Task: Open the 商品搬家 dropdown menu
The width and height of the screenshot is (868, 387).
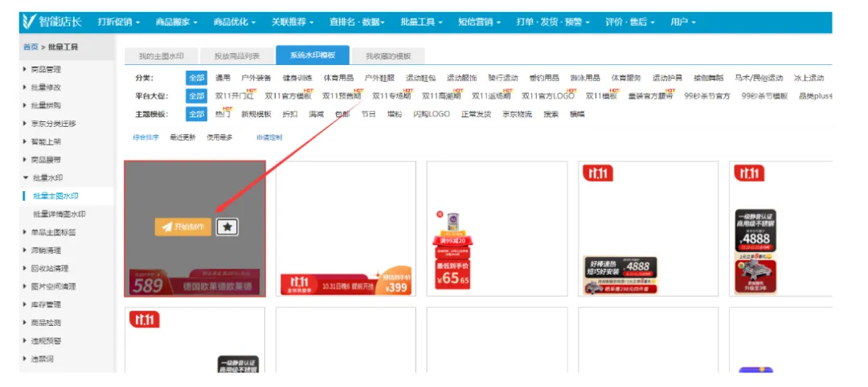Action: 177,22
